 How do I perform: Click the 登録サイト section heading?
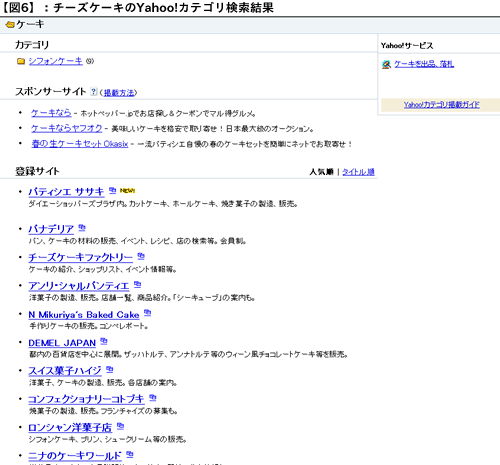click(x=37, y=171)
